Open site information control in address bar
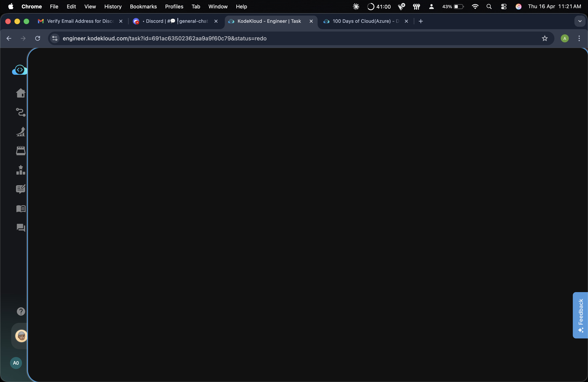The height and width of the screenshot is (382, 588). (55, 39)
